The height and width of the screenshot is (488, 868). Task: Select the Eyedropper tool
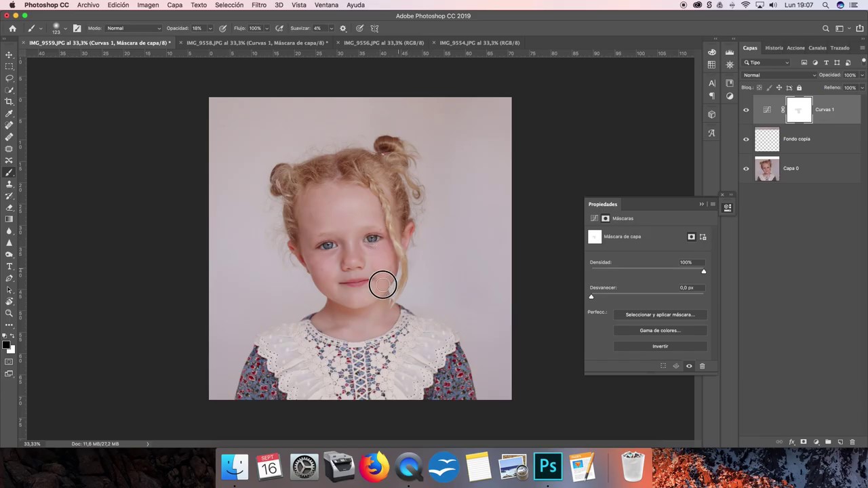coord(9,113)
